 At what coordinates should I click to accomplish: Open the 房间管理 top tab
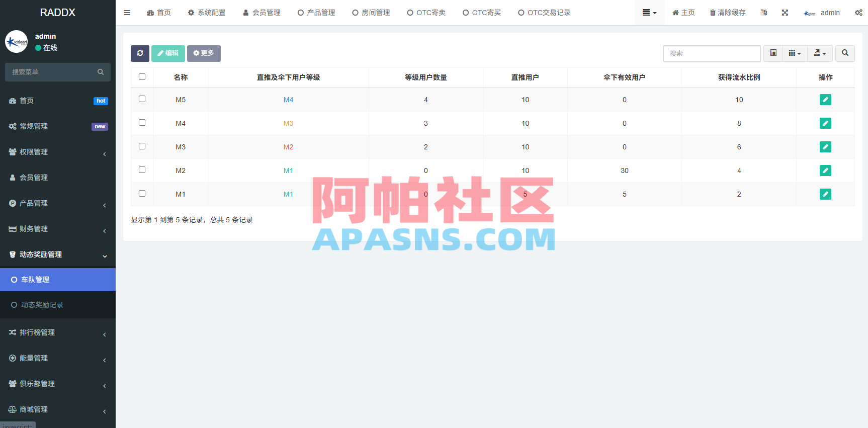371,13
